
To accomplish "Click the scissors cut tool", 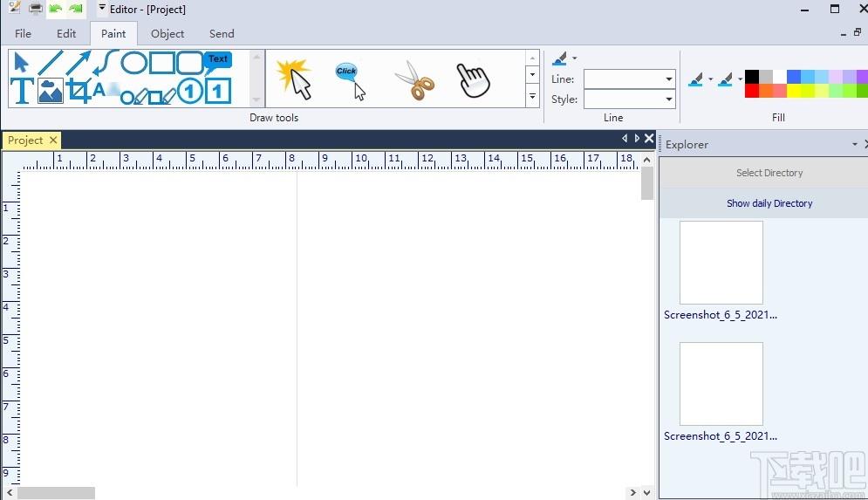I will [414, 80].
